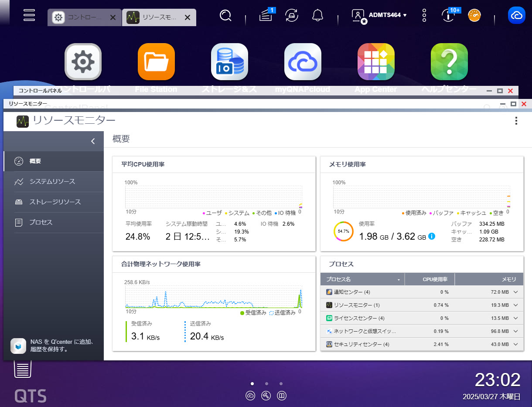Expand the ライセンスセンター process row
The width and height of the screenshot is (532, 407).
[x=516, y=318]
